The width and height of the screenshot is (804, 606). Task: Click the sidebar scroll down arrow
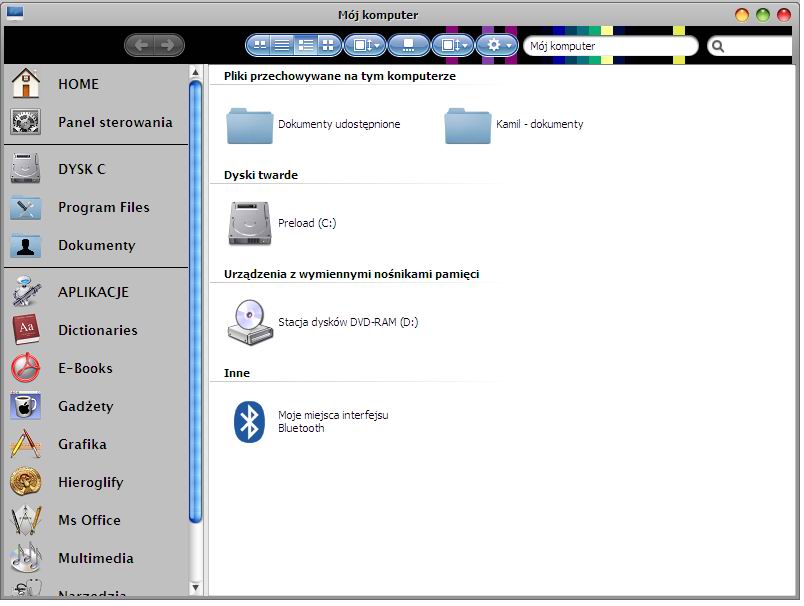click(x=195, y=588)
